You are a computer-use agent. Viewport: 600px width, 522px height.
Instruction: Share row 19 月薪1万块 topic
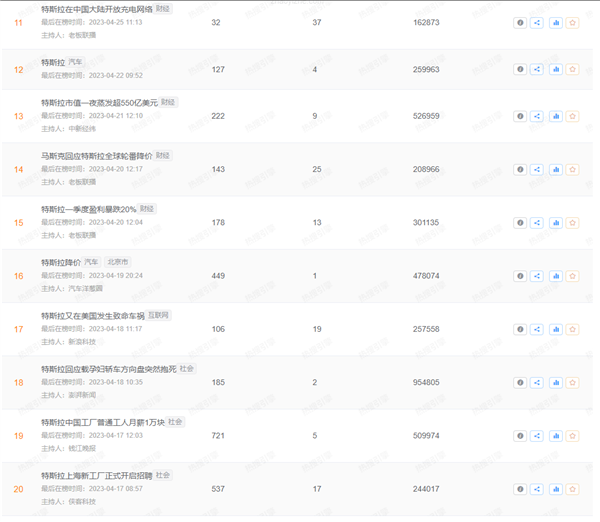[537, 436]
